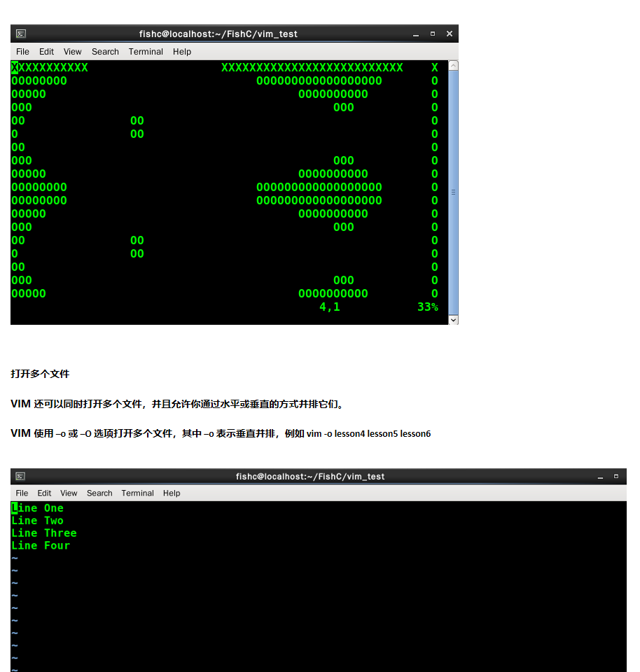This screenshot has height=672, width=640.
Task: Maximize the upper terminal window
Action: [x=433, y=34]
